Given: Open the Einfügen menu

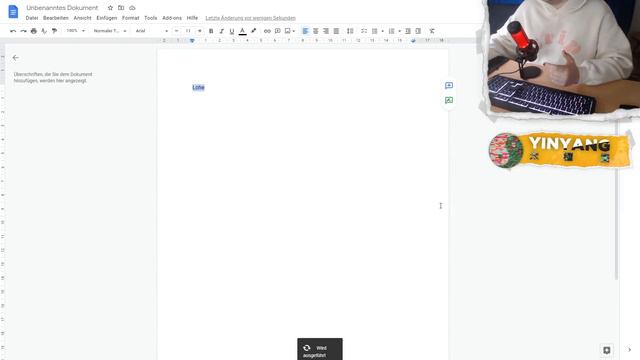Looking at the screenshot, I should click(107, 18).
